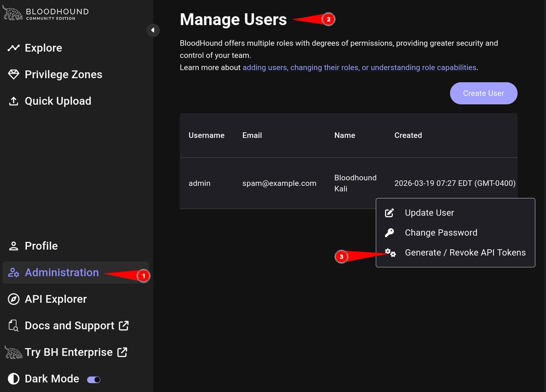The width and height of the screenshot is (546, 392).
Task: Open the Explore page
Action: click(x=43, y=48)
